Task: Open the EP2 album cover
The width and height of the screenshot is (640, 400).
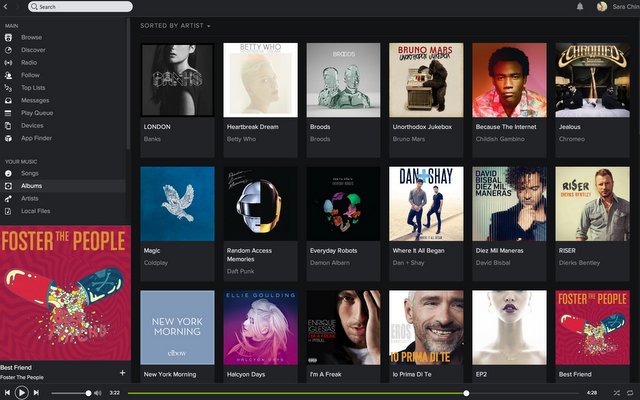Action: (509, 327)
